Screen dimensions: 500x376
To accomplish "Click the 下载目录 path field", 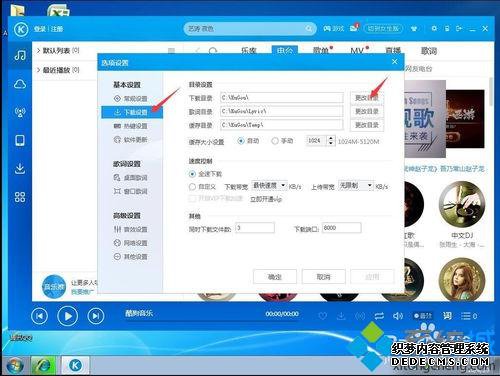I will tap(282, 98).
